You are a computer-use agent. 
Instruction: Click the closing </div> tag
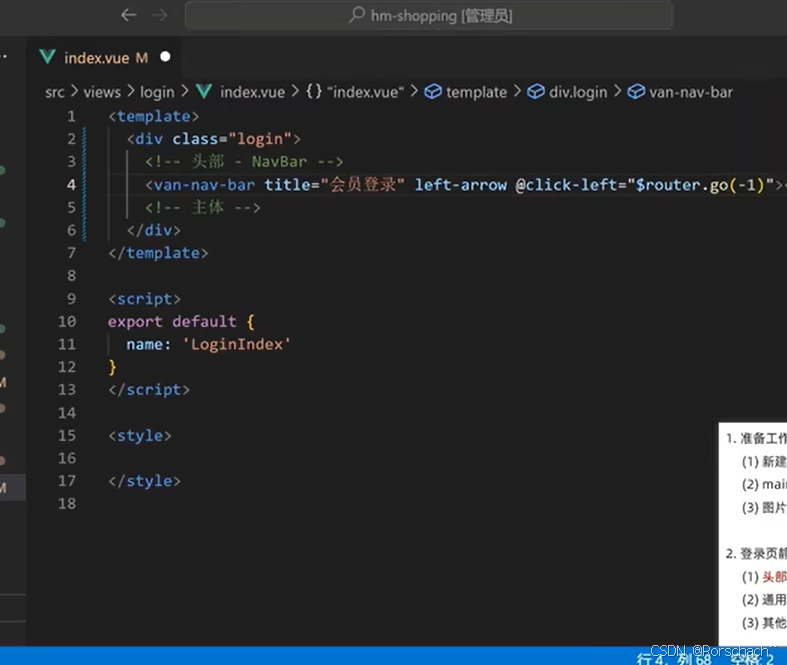[154, 230]
